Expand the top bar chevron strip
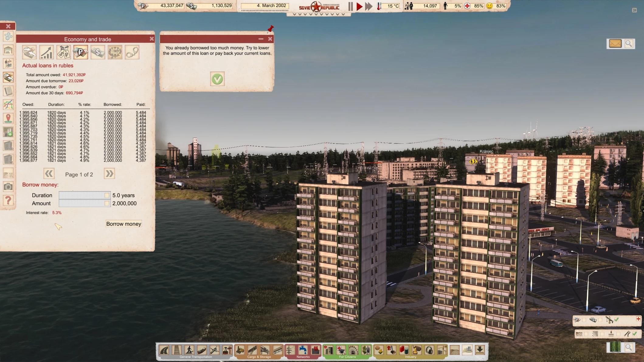The image size is (644, 362). click(318, 14)
